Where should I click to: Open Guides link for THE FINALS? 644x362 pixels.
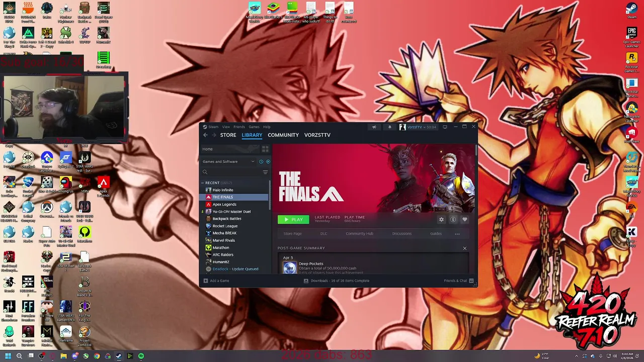pyautogui.click(x=436, y=233)
